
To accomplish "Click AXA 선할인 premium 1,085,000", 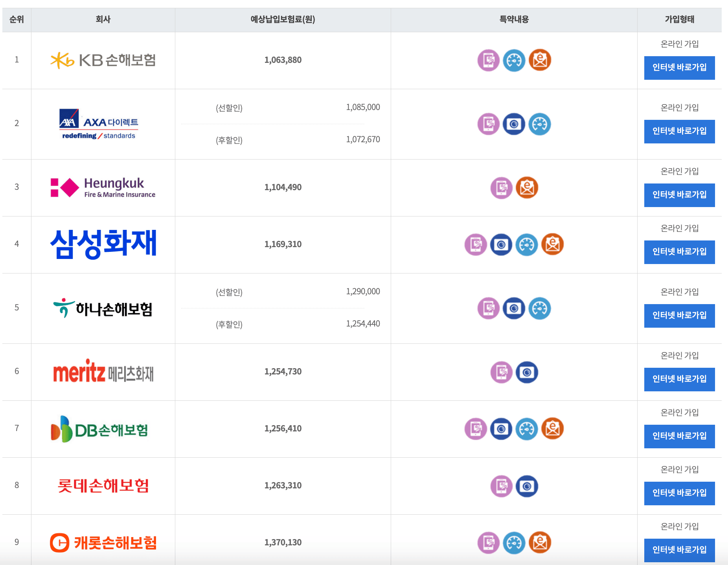I will (363, 107).
